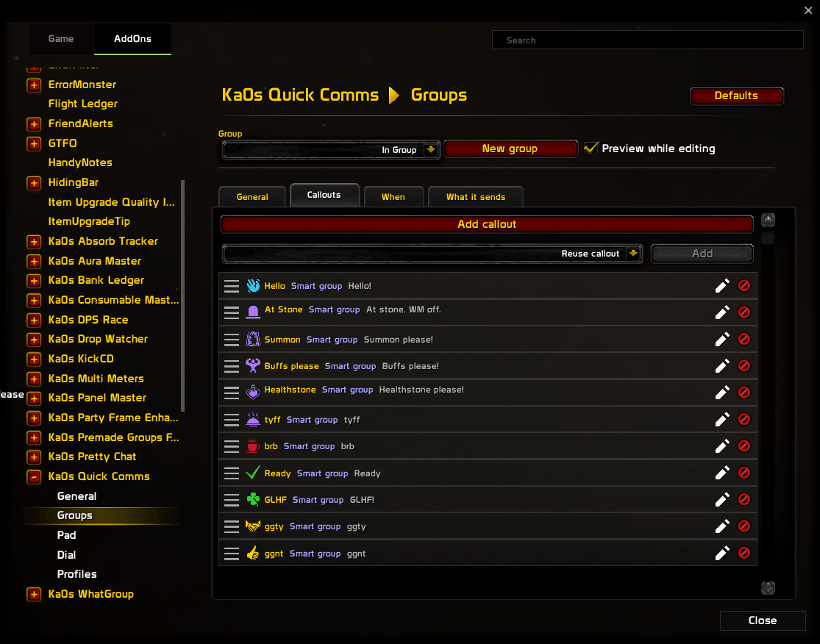
Task: Edit the Summon callout
Action: pyautogui.click(x=722, y=339)
